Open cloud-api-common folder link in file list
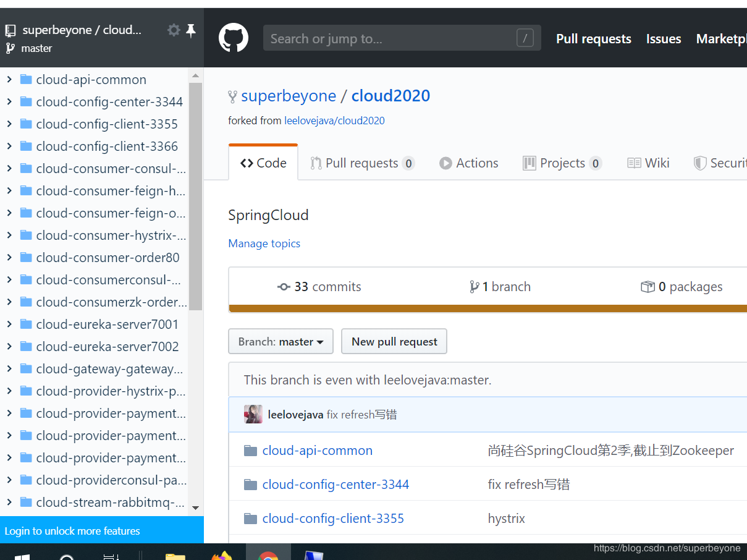The image size is (747, 560). tap(318, 451)
